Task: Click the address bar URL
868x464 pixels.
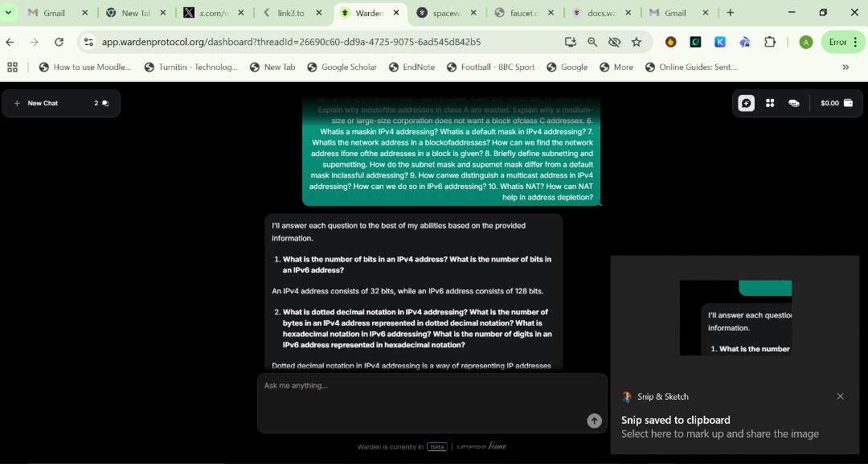Action: (x=291, y=42)
